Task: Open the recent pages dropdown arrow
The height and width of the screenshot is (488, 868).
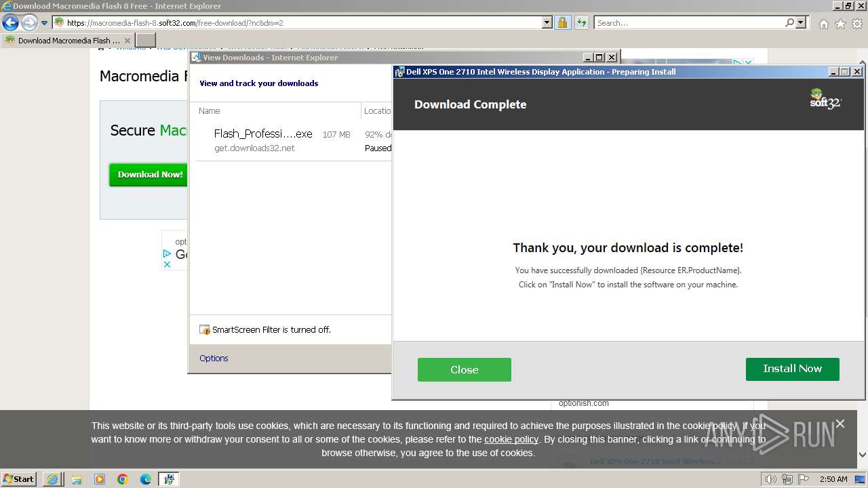Action: click(x=45, y=23)
